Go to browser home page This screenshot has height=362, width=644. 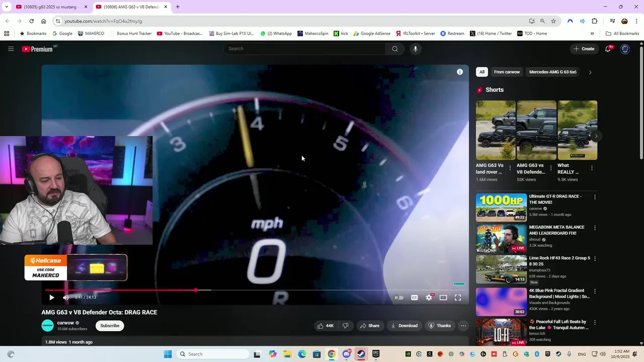44,21
